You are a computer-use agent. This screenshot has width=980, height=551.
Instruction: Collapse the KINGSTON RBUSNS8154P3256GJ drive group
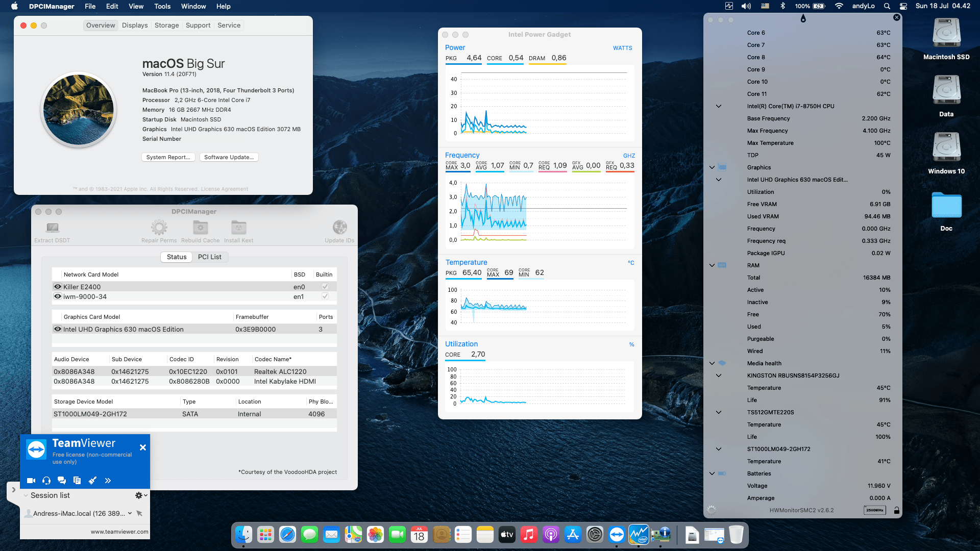719,375
